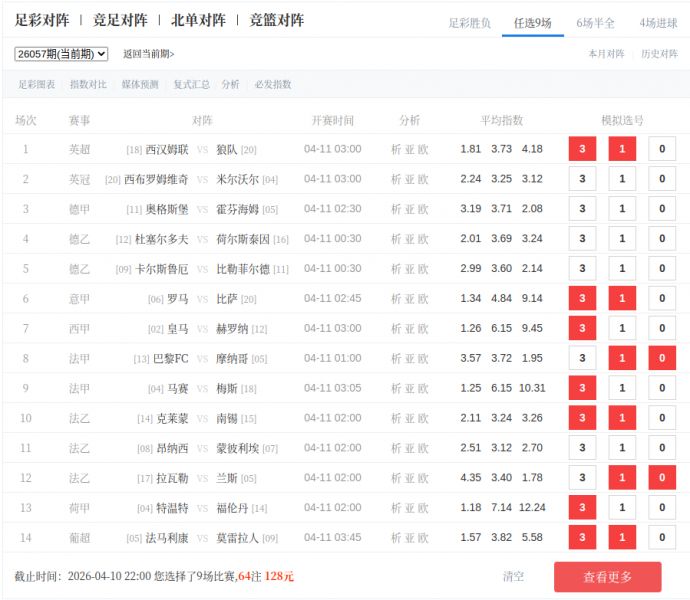Toggle pick 1 for 拉瓦勒 vs 兰斯
690x600 pixels.
pyautogui.click(x=622, y=478)
